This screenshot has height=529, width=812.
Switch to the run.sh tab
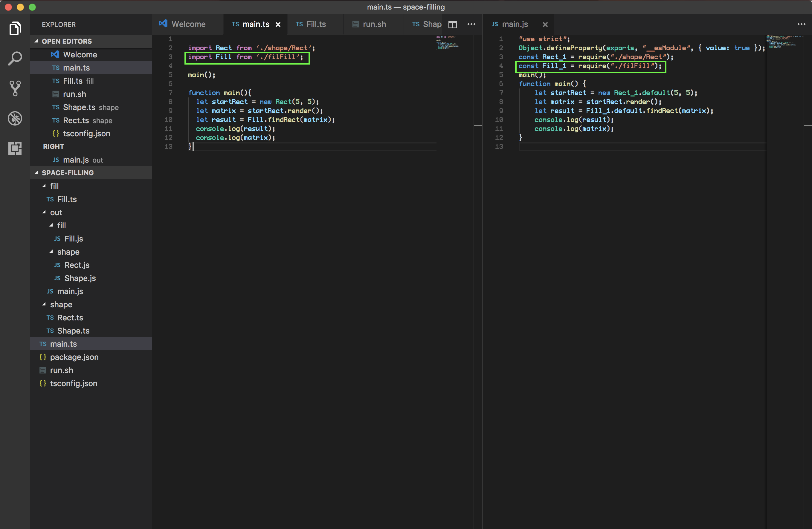(x=374, y=24)
